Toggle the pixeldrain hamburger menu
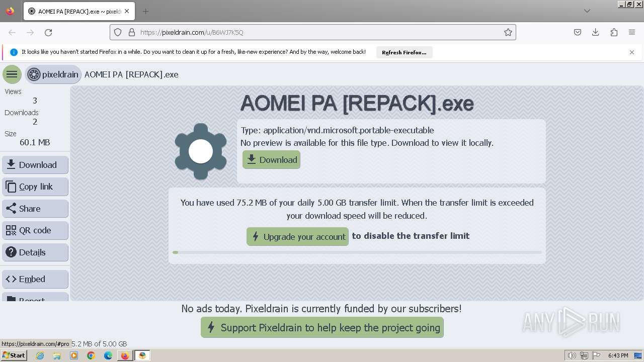This screenshot has width=644, height=362. click(x=12, y=74)
